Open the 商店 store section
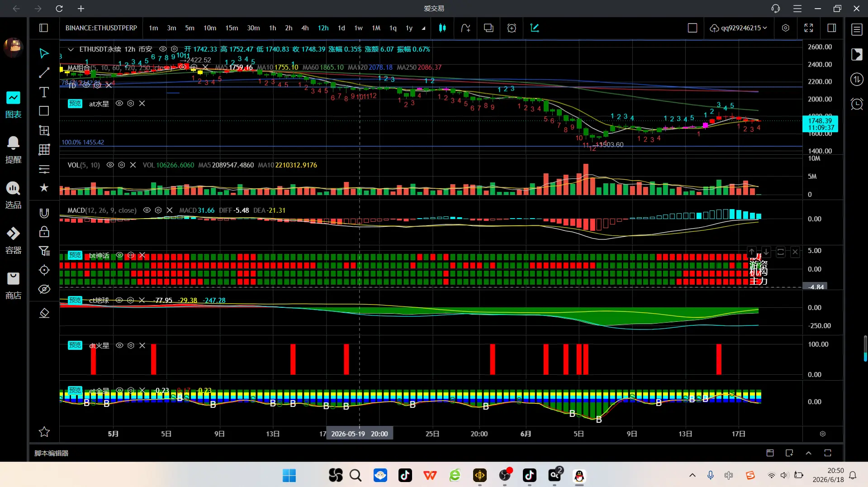The image size is (868, 487). point(13,286)
